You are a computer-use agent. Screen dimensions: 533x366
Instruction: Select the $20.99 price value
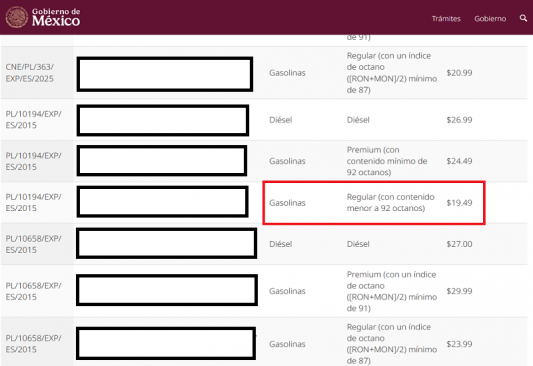(x=459, y=73)
